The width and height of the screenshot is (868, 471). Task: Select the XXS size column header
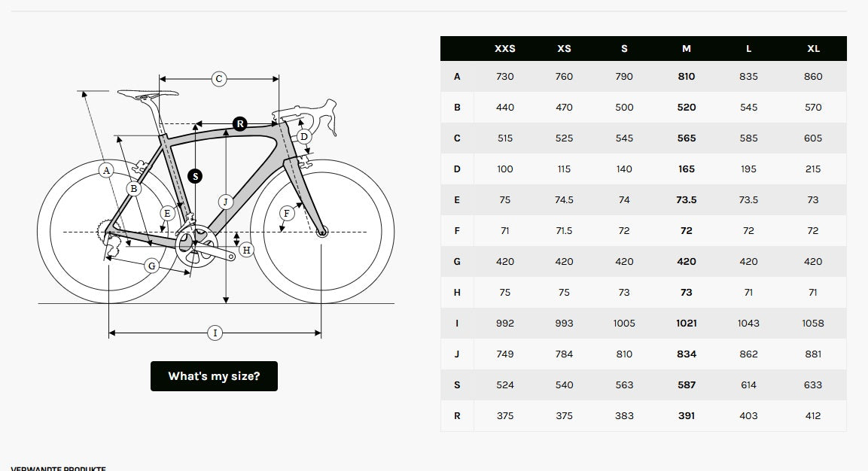click(505, 48)
